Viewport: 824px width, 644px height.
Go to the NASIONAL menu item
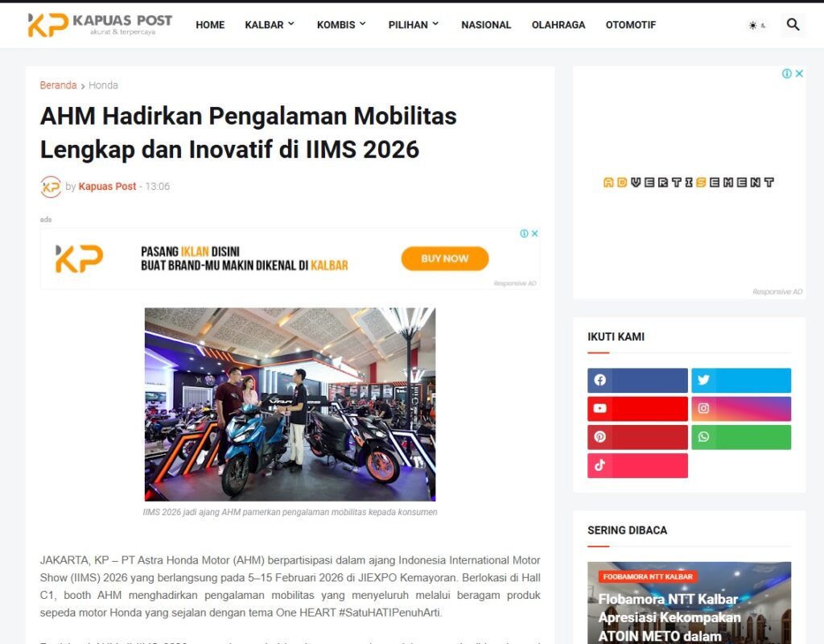[486, 25]
